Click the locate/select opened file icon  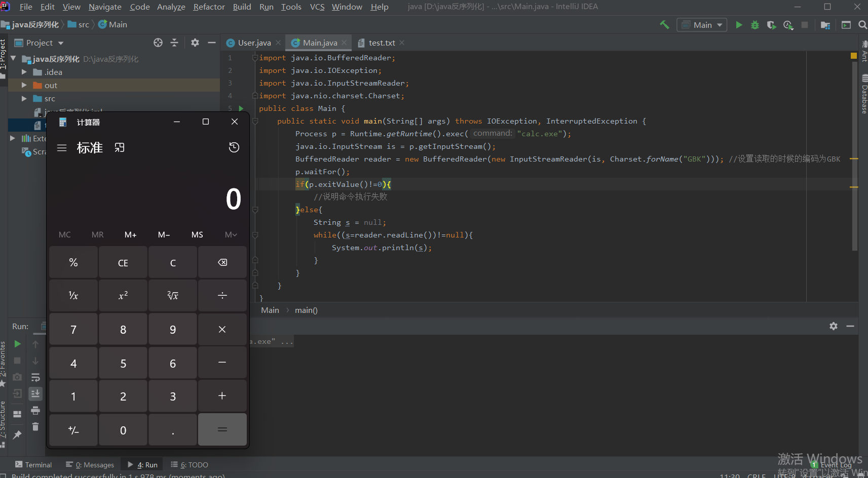(x=158, y=43)
